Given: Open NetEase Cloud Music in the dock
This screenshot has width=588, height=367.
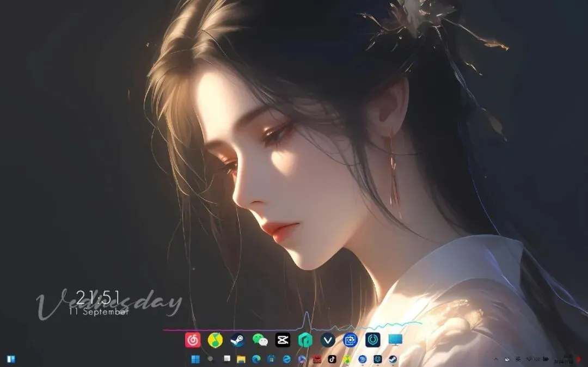Looking at the screenshot, I should tap(192, 340).
